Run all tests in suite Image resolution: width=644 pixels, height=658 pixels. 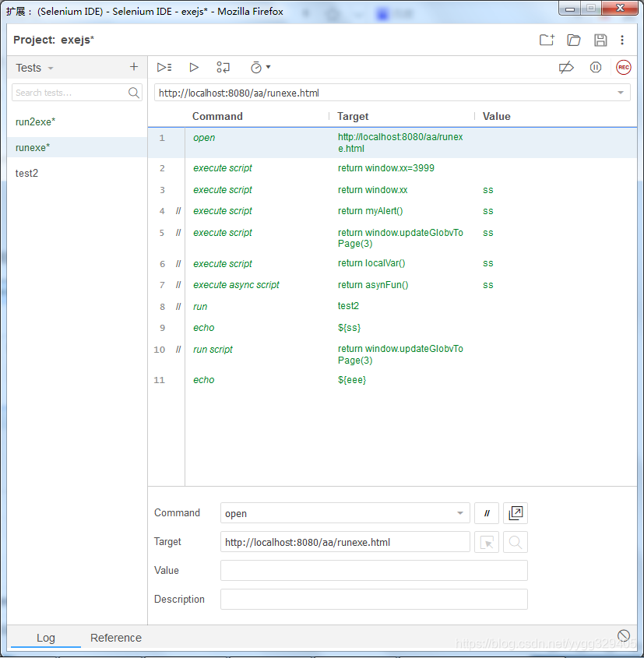(164, 67)
